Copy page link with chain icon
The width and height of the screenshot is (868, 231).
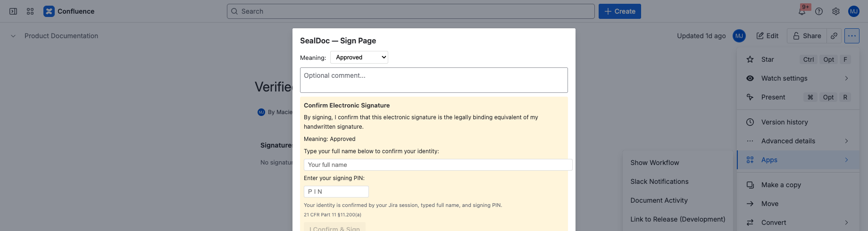[x=834, y=36]
